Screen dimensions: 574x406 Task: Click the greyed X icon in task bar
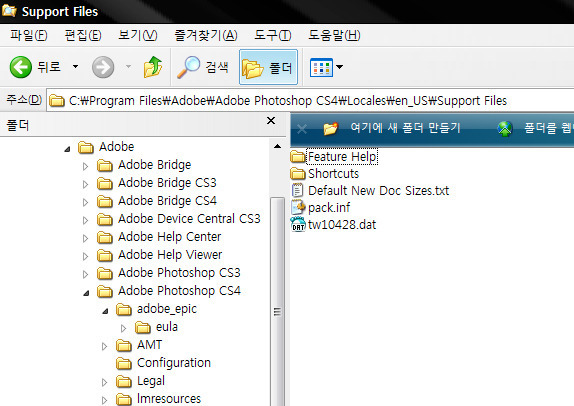tap(302, 129)
